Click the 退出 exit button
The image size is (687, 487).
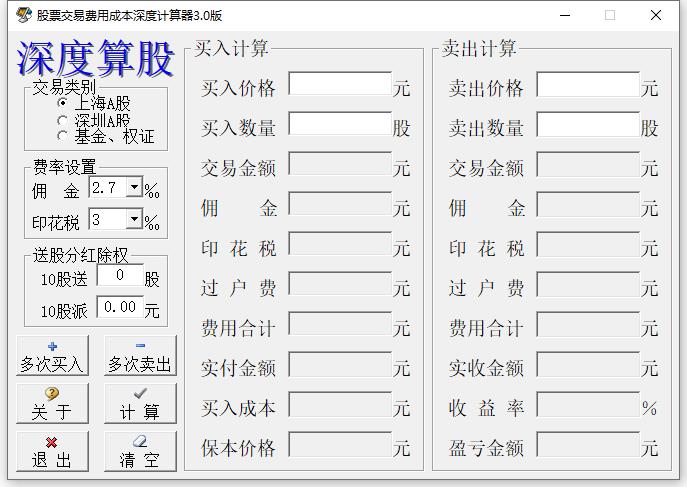coord(52,451)
